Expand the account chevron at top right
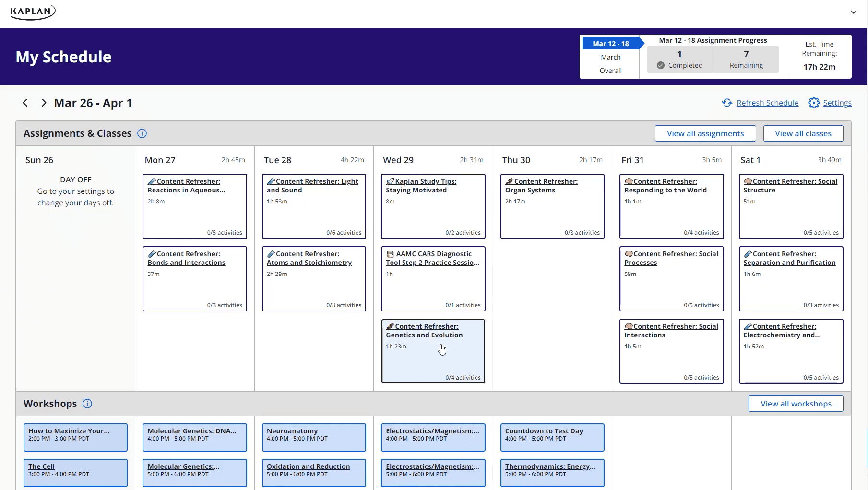868x490 pixels. click(x=854, y=12)
